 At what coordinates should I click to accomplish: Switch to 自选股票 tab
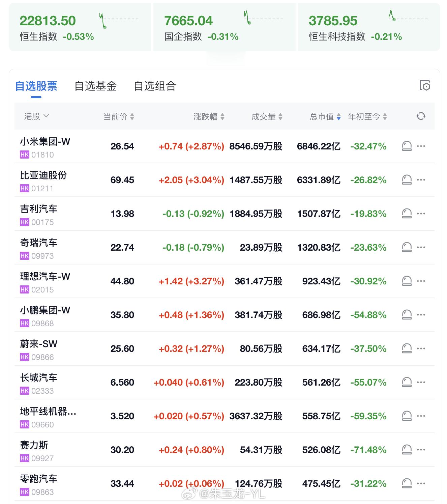click(36, 86)
